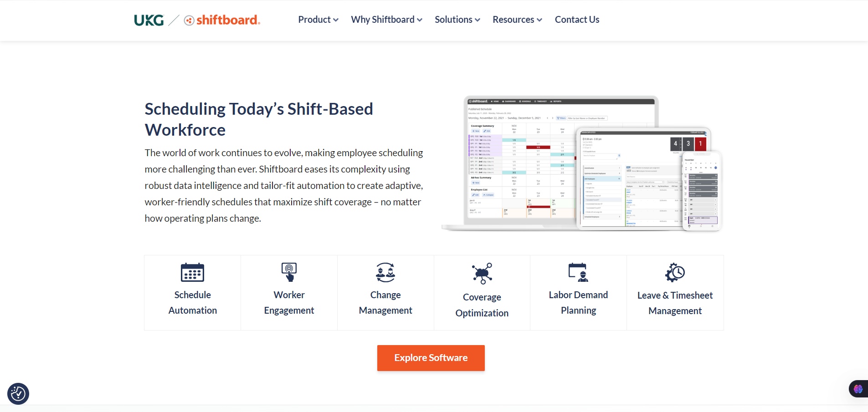Open Leave & Timesheet Management link

[x=675, y=303]
